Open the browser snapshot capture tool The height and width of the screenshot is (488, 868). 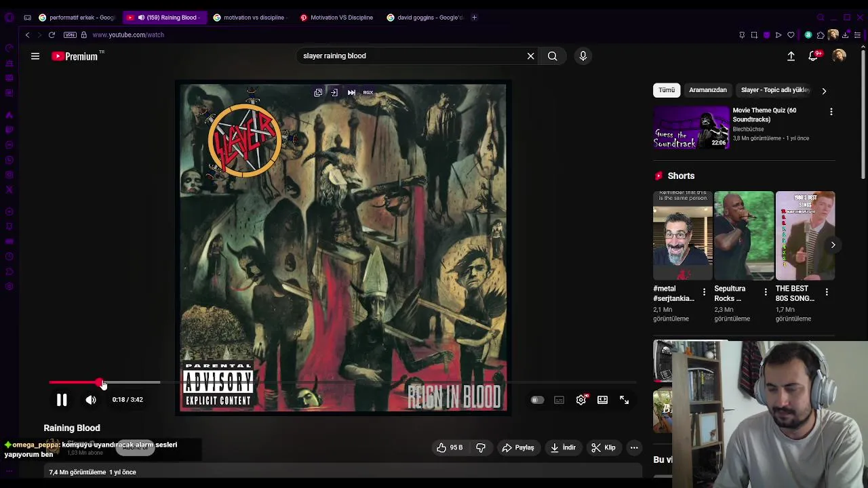[754, 35]
